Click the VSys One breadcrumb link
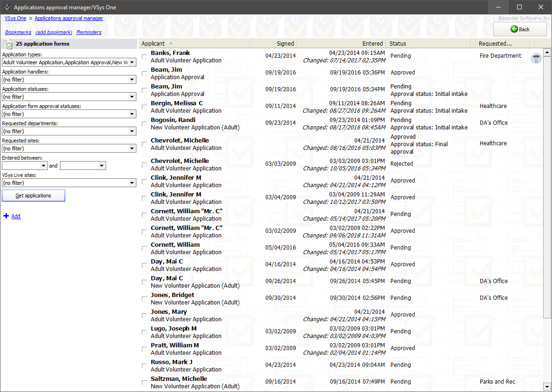 pyautogui.click(x=15, y=18)
